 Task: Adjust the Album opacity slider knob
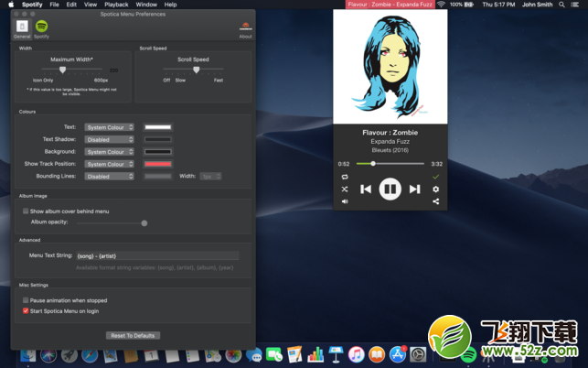pyautogui.click(x=144, y=223)
